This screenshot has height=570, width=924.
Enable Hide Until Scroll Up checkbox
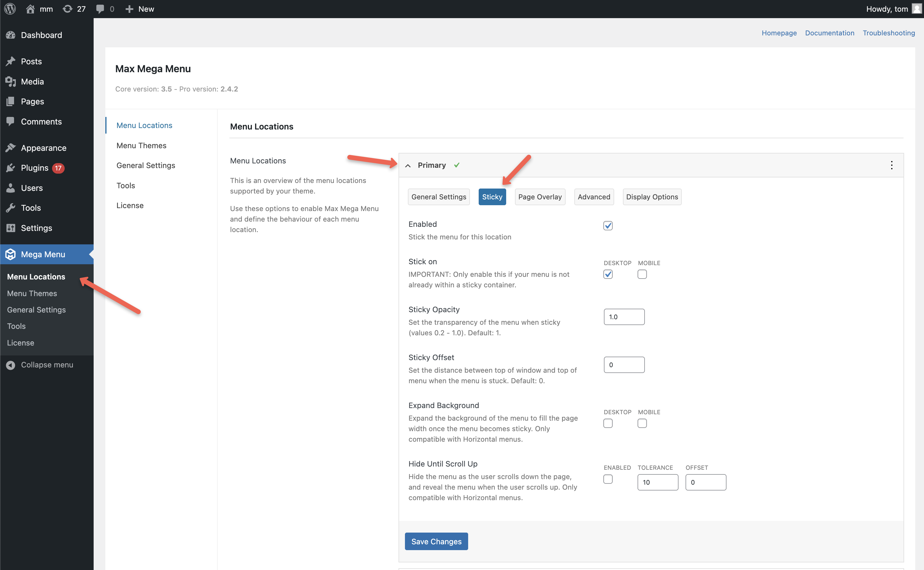pyautogui.click(x=607, y=479)
